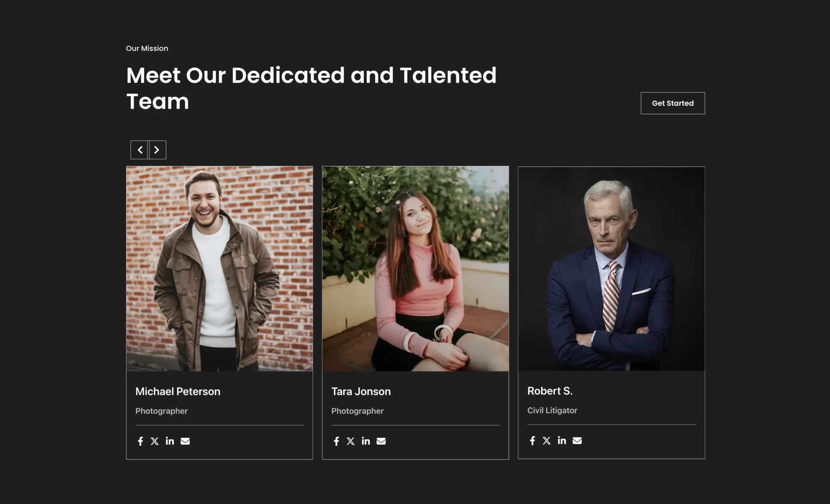Open Michael Peterson's LinkedIn icon
This screenshot has height=504, width=830.
170,441
